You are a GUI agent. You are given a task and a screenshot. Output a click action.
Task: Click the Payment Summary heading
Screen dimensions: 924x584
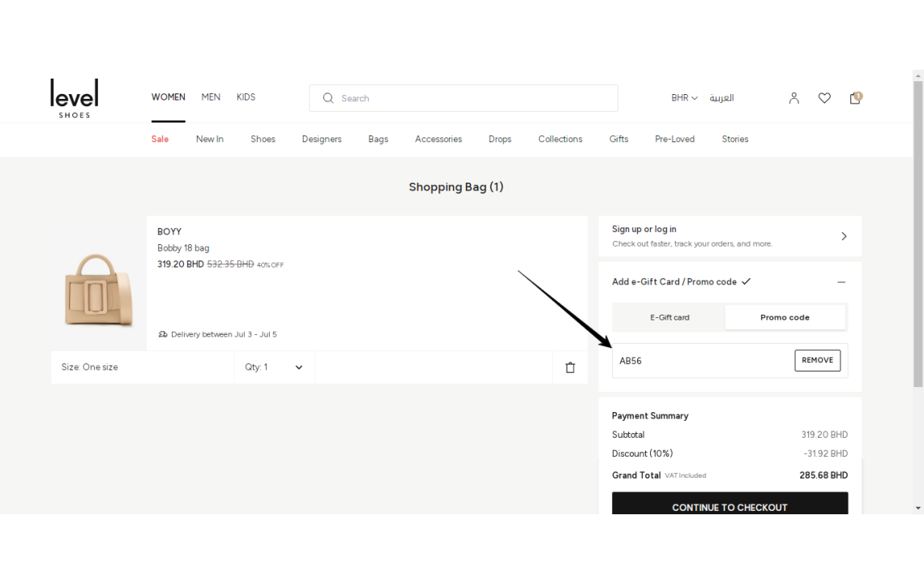[x=650, y=416]
